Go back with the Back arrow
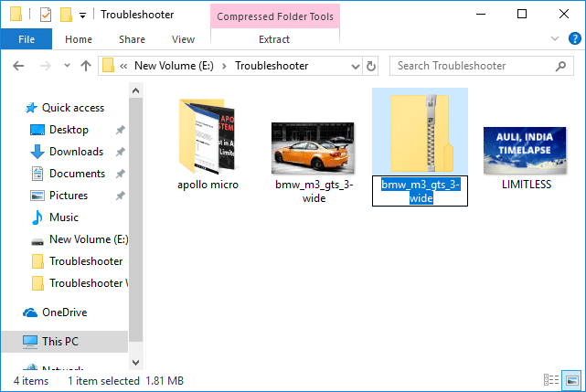This screenshot has height=392, width=586. point(18,66)
